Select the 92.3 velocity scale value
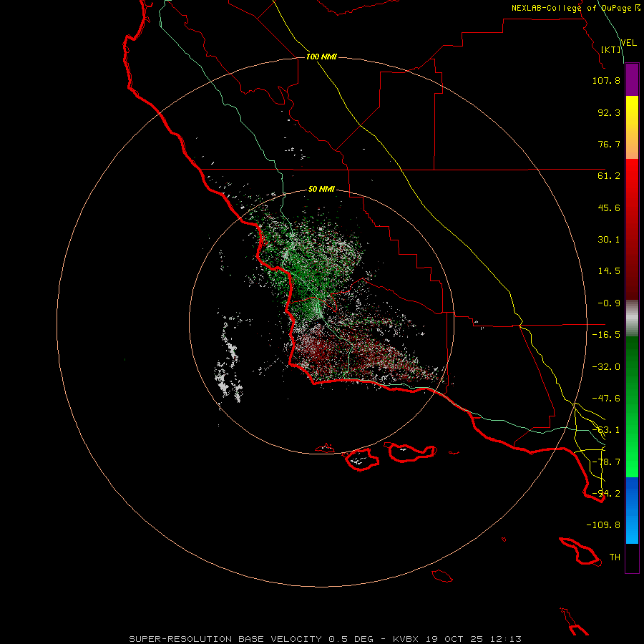The image size is (644, 644). point(609,112)
